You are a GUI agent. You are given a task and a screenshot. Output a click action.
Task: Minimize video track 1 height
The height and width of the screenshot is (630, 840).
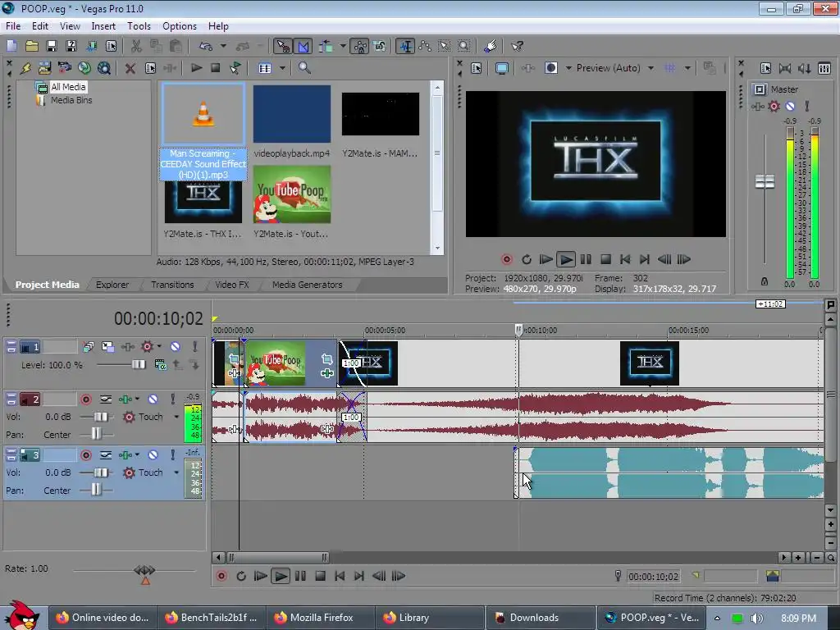[x=11, y=347]
